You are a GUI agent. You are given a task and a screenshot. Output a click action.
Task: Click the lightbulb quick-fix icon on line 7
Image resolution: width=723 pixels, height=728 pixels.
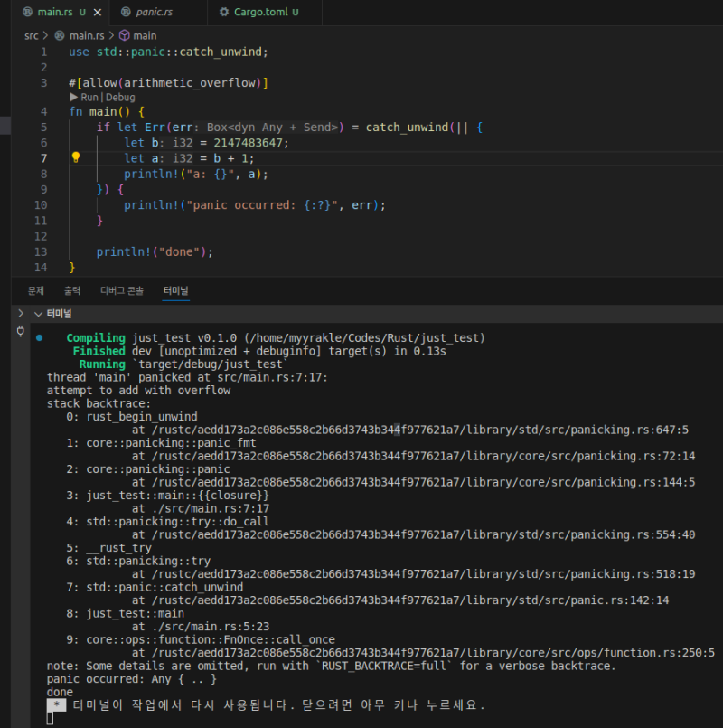(76, 157)
